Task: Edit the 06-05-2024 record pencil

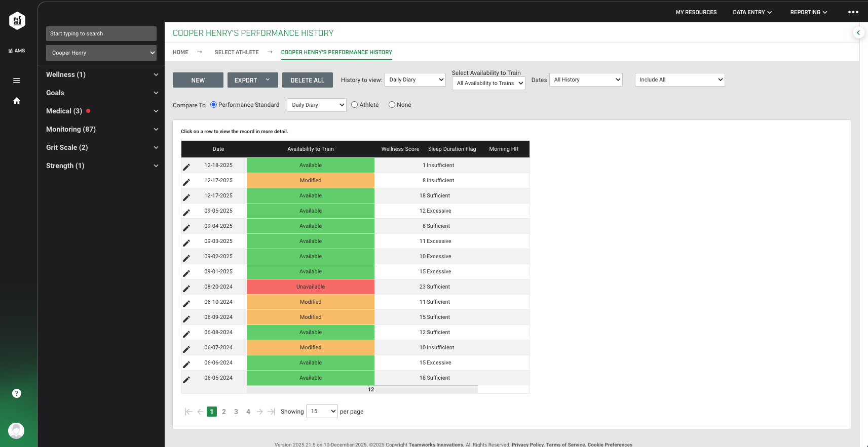Action: [x=186, y=379]
